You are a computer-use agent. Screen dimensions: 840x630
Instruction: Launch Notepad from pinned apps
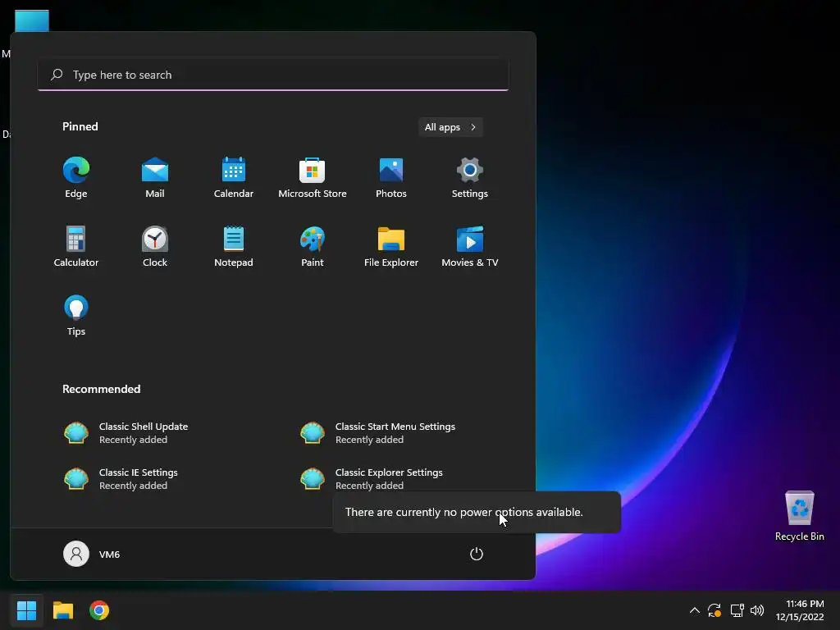[x=234, y=246]
